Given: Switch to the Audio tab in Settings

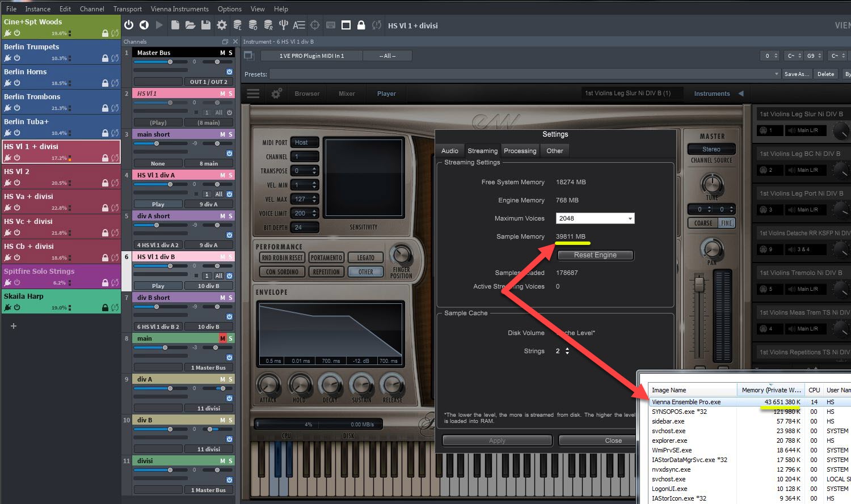Looking at the screenshot, I should click(450, 151).
